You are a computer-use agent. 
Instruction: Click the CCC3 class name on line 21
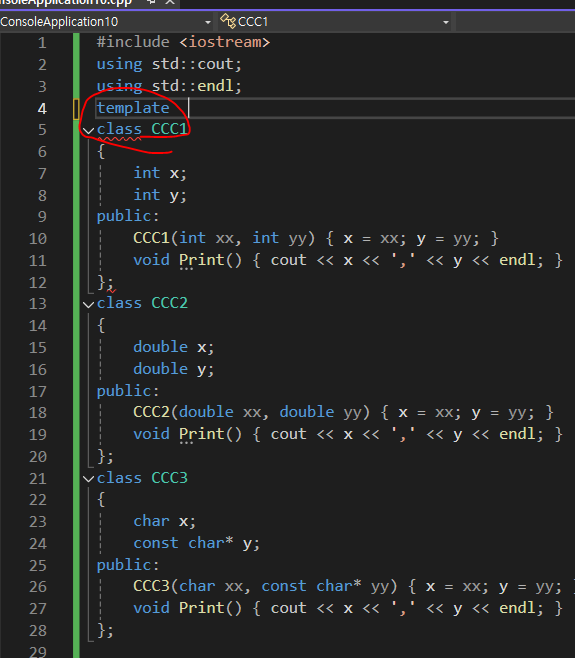pyautogui.click(x=169, y=478)
